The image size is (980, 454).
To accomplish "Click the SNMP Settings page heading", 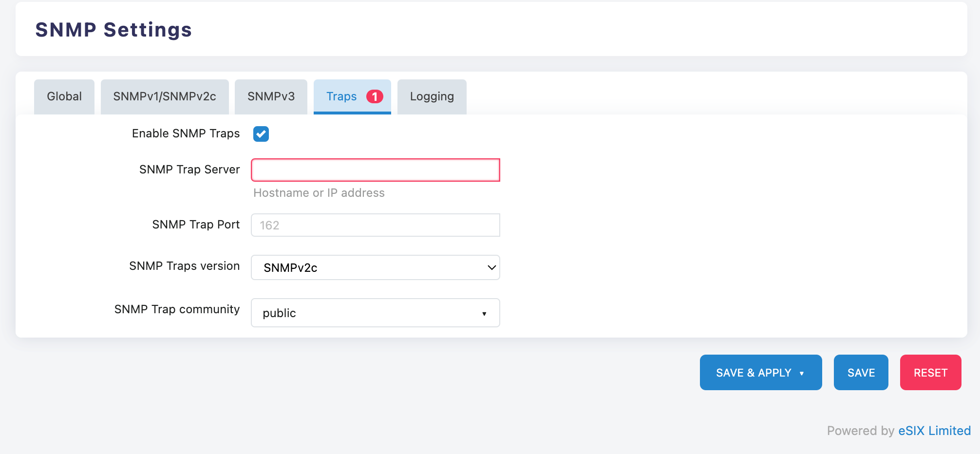I will tap(113, 30).
